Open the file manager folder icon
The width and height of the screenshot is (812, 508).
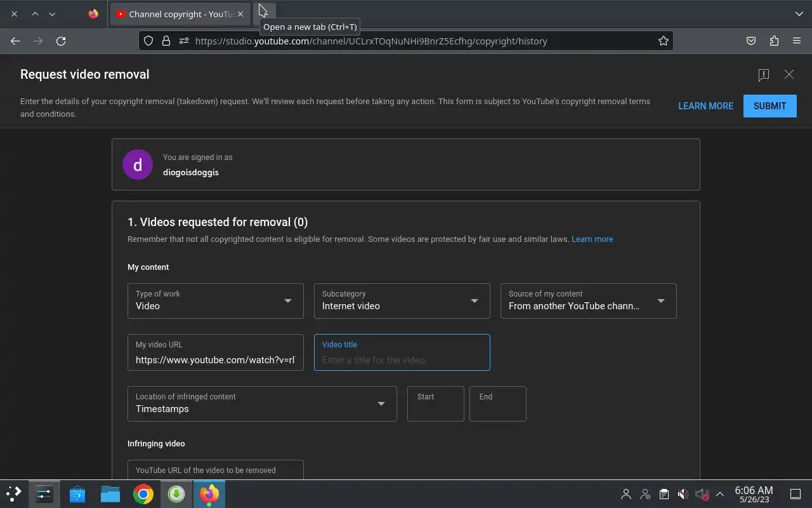click(110, 493)
